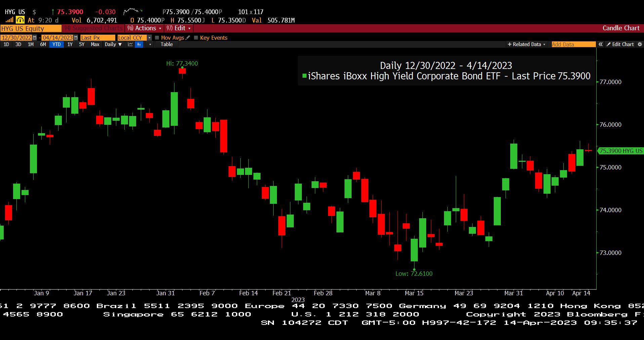Click the Hi: 77.3400 marker label
This screenshot has width=644, height=340.
tap(182, 63)
